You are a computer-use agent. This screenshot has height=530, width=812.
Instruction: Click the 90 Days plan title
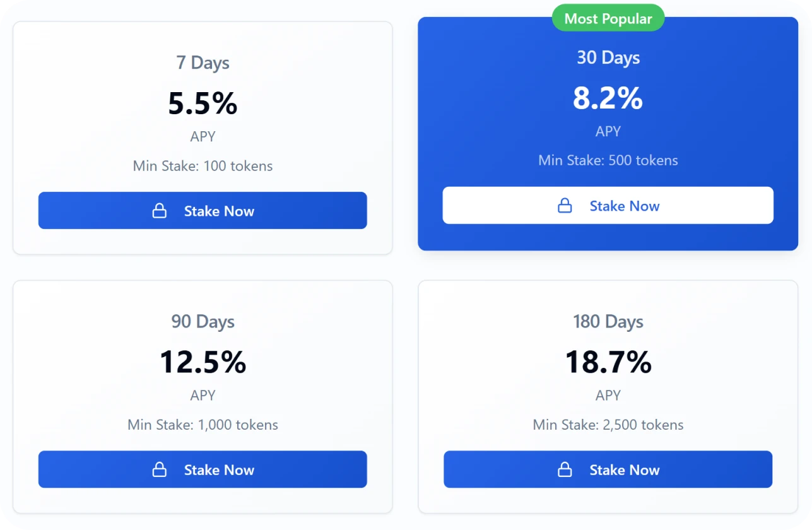[203, 322]
